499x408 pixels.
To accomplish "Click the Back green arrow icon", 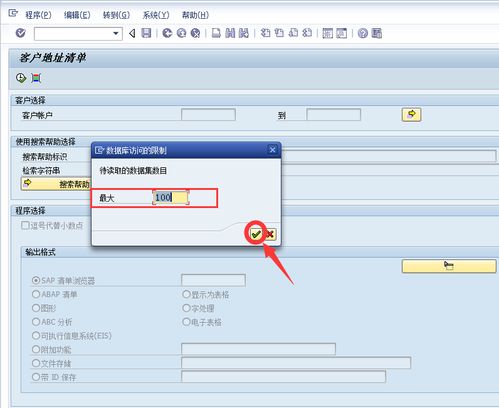I will (167, 33).
